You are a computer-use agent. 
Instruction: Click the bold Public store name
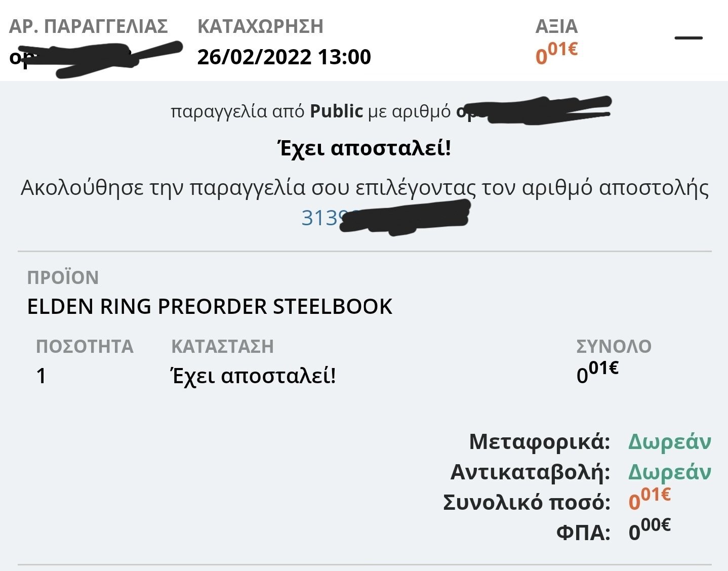(336, 111)
